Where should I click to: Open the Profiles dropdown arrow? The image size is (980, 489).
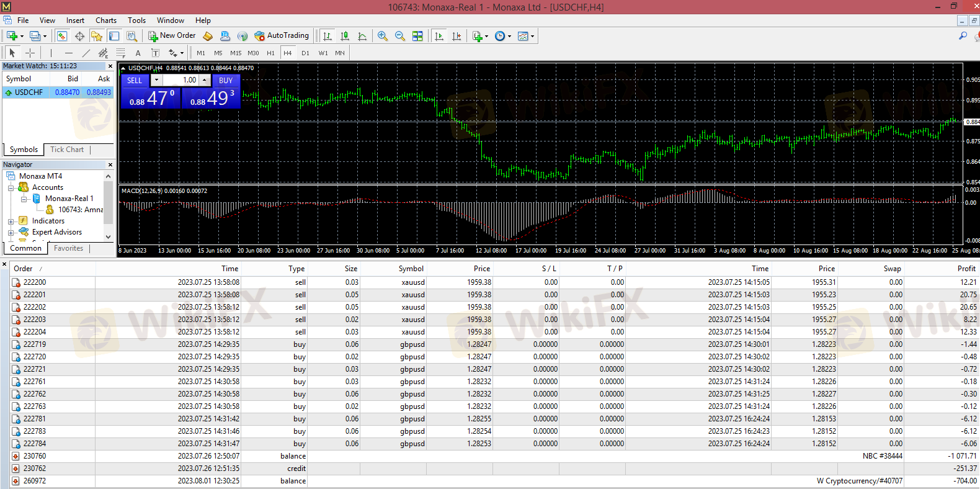click(x=45, y=36)
